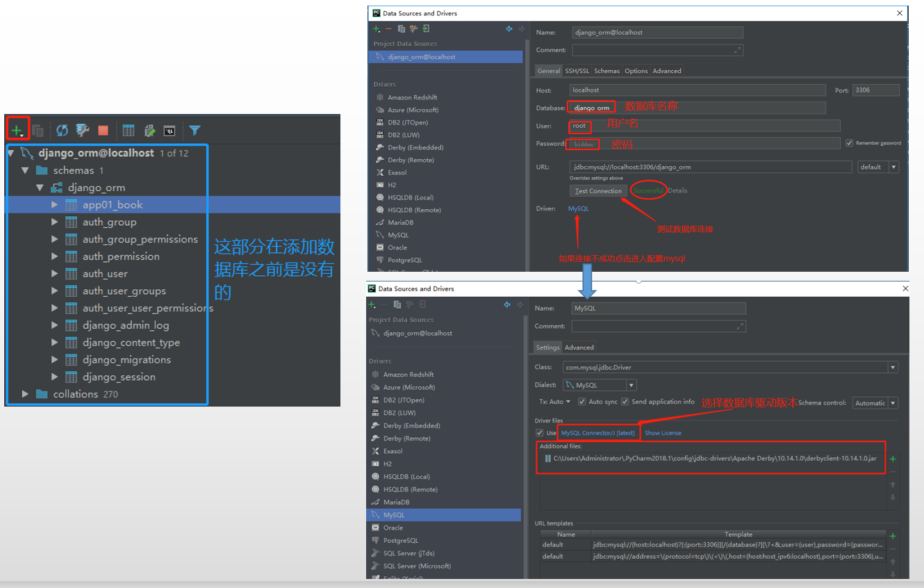
Task: Click the Edit Source pencil icon in Database toolbar
Action: [149, 130]
